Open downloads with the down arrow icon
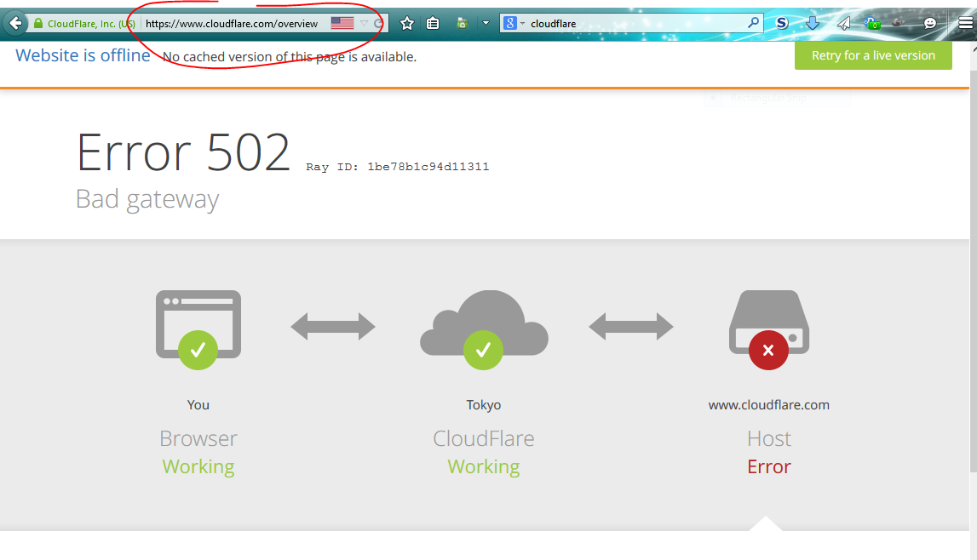This screenshot has height=560, width=977. click(812, 24)
